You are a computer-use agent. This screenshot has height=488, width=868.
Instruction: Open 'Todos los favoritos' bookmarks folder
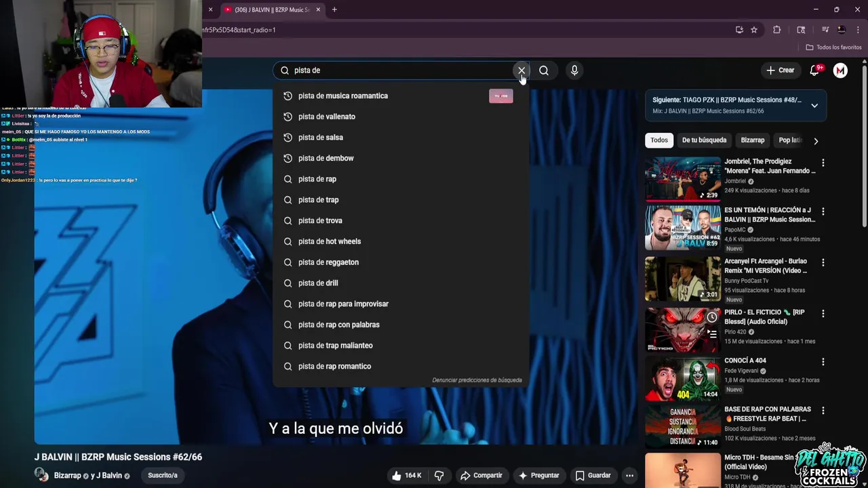[833, 47]
